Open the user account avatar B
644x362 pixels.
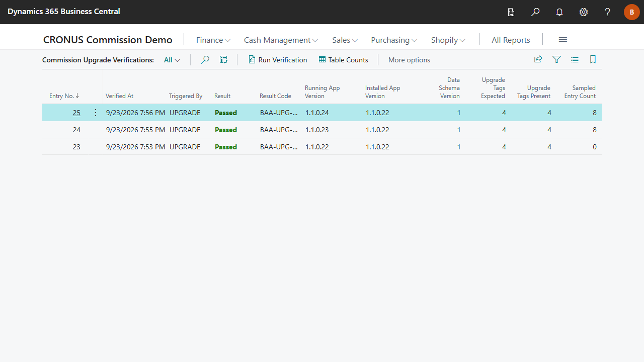[x=632, y=12]
